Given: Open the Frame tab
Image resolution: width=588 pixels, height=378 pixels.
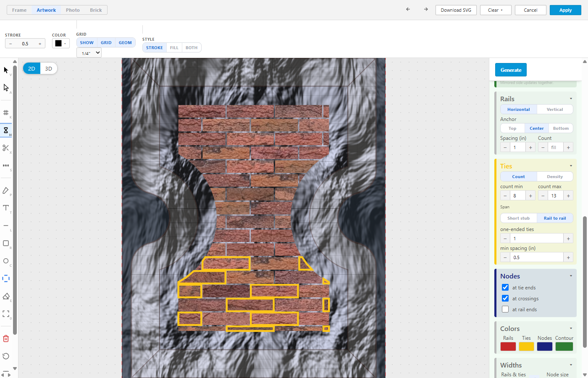Looking at the screenshot, I should coord(19,10).
